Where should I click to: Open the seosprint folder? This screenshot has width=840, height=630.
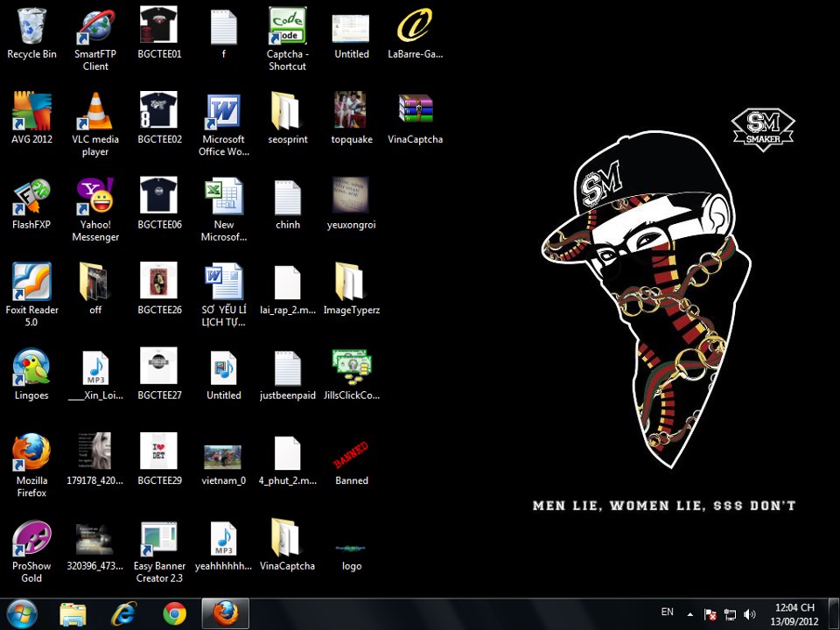(x=287, y=111)
